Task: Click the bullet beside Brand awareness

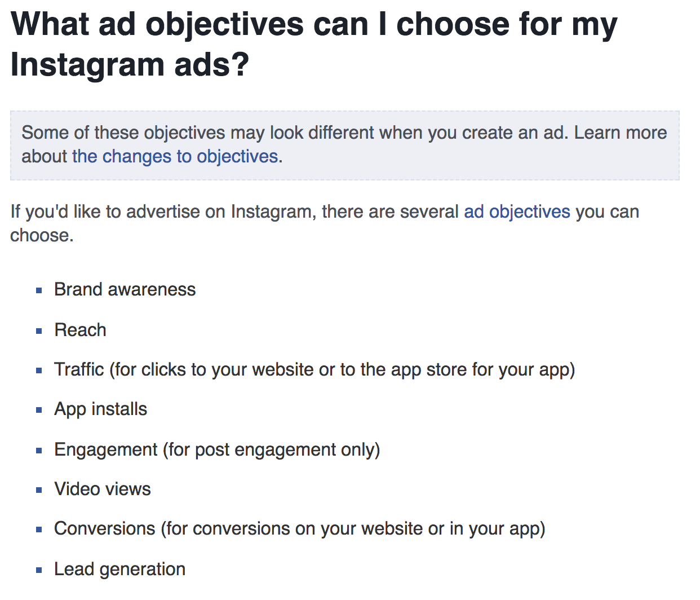Action: point(39,291)
